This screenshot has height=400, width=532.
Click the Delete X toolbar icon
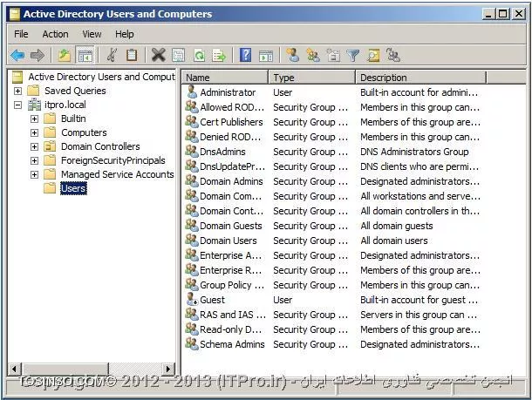(x=158, y=55)
